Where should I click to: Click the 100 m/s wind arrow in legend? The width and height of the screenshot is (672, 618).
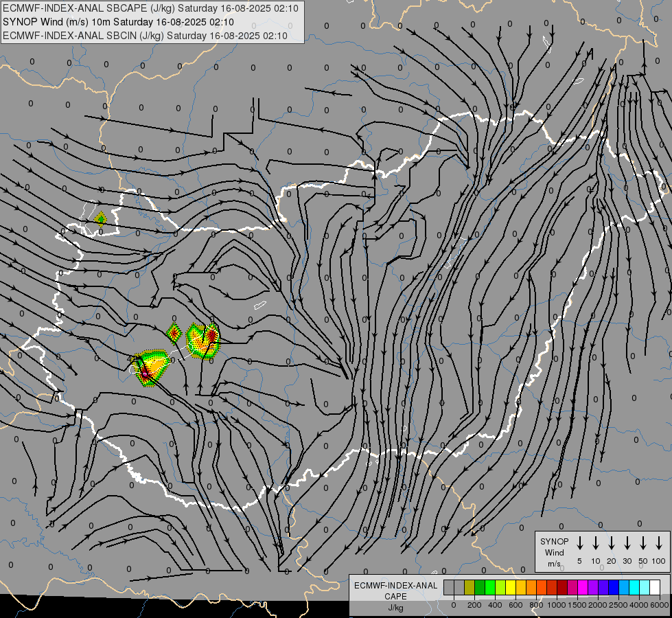[659, 542]
